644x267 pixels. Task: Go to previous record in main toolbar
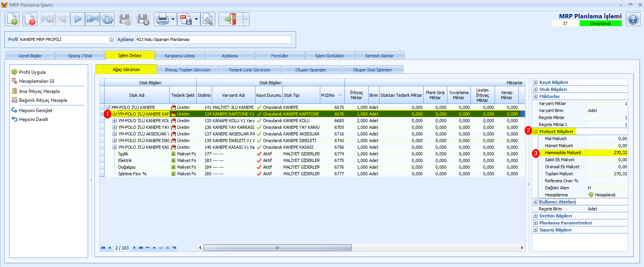(62, 19)
